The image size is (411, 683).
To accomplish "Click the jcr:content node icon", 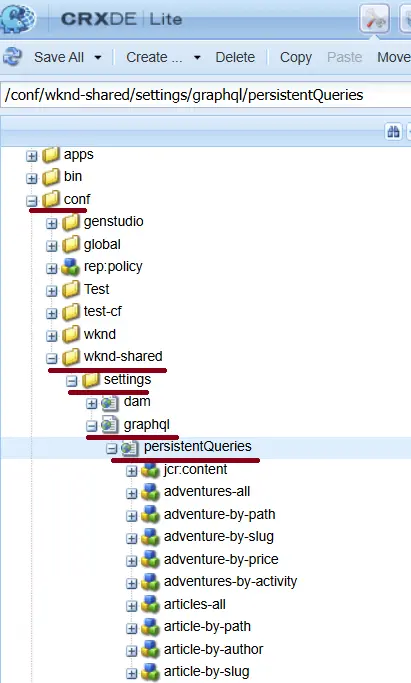I will 151,470.
